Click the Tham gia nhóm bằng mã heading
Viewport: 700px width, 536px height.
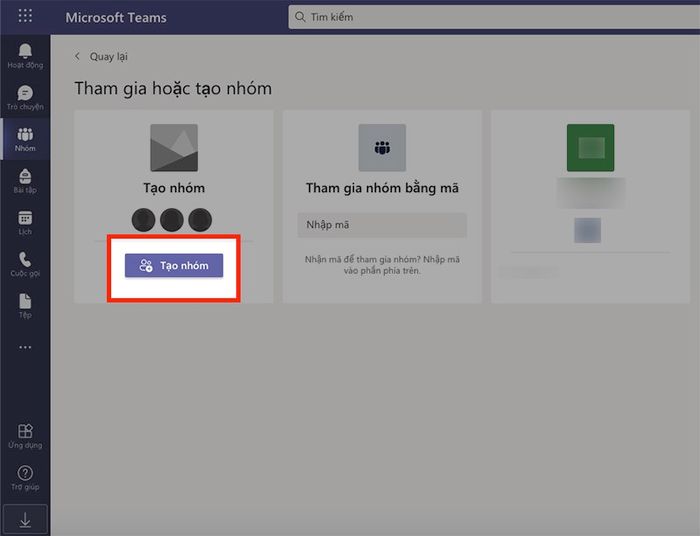(382, 188)
